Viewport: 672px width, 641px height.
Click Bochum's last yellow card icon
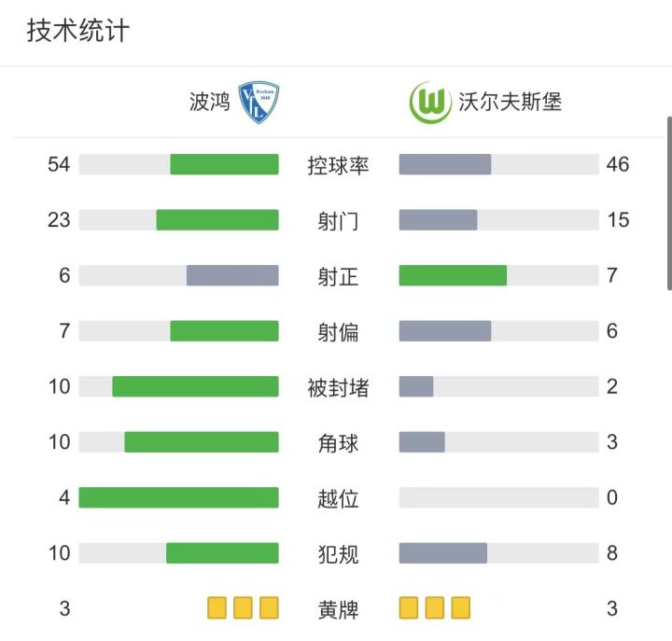(x=269, y=609)
